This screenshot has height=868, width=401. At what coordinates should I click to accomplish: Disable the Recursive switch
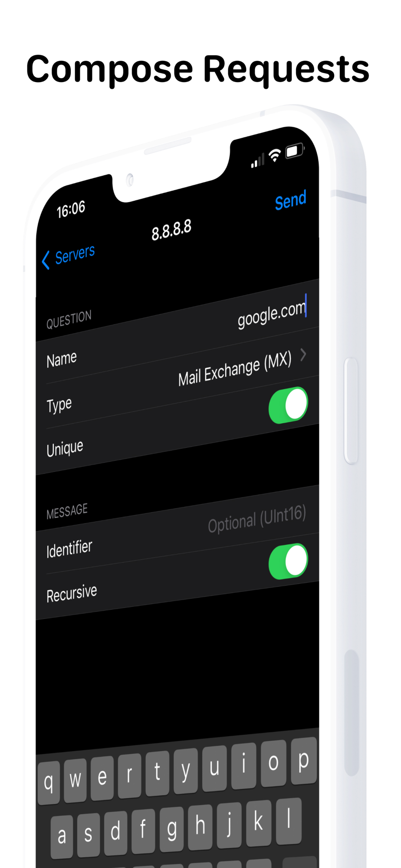tap(288, 561)
